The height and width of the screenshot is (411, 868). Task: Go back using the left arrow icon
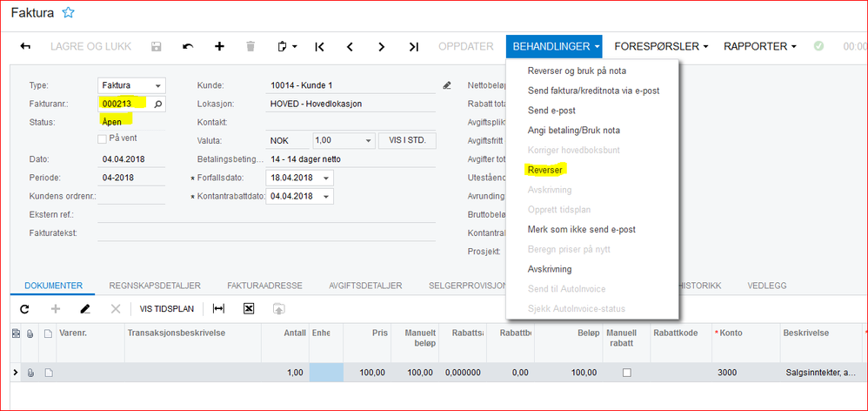(x=25, y=46)
